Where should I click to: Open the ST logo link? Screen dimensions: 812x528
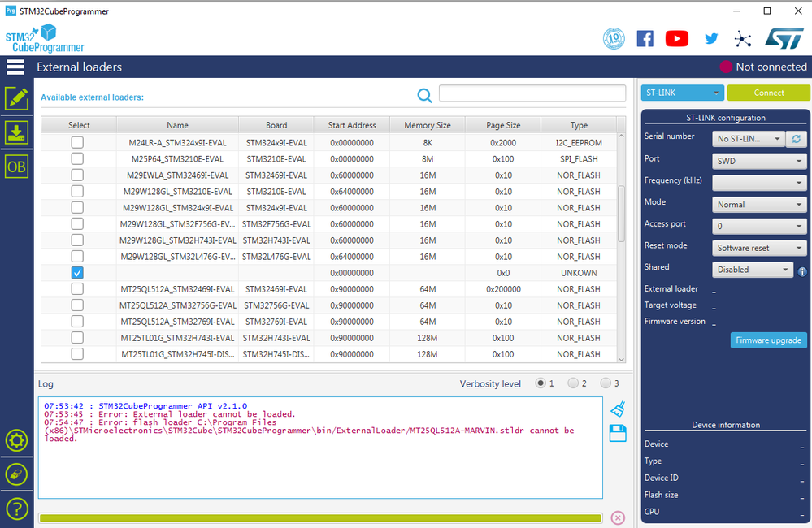point(784,39)
